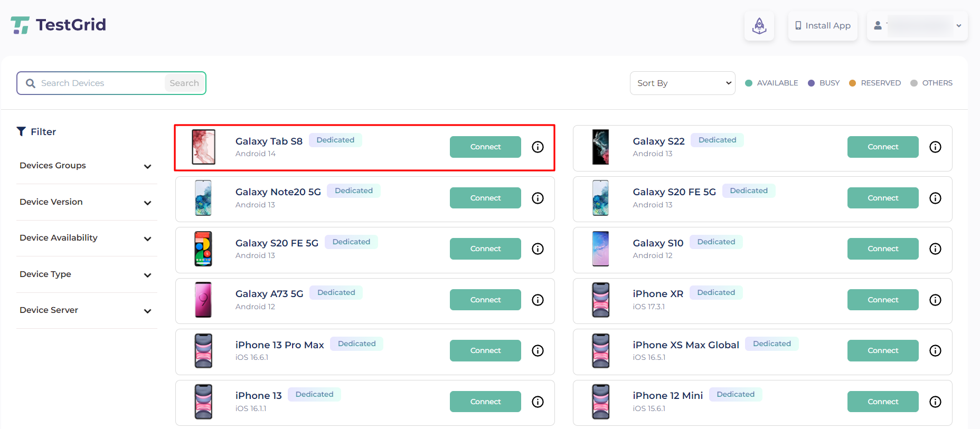Viewport: 980px width, 429px height.
Task: Open the user account dropdown
Action: 917,25
